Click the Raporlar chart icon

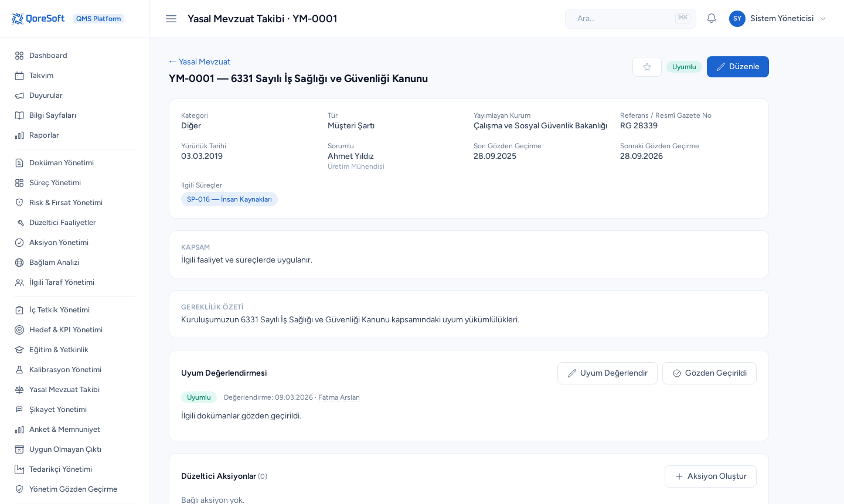[x=19, y=135]
